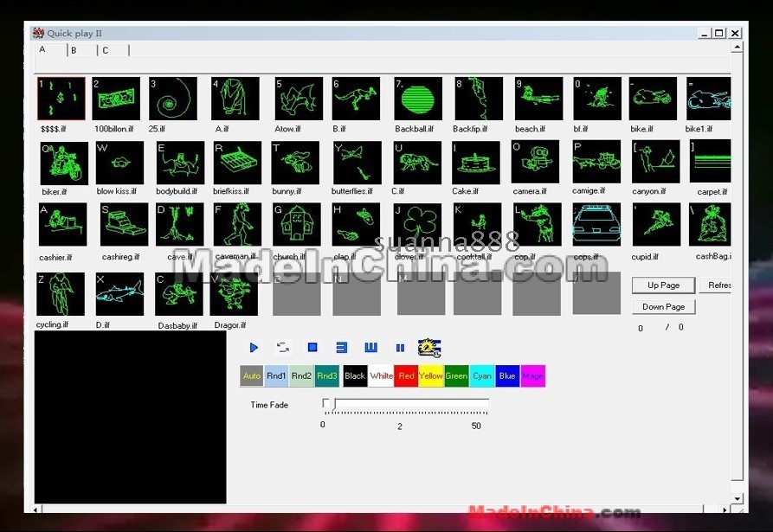The image size is (773, 532).
Task: Select the Rnd1 color mode
Action: point(276,375)
